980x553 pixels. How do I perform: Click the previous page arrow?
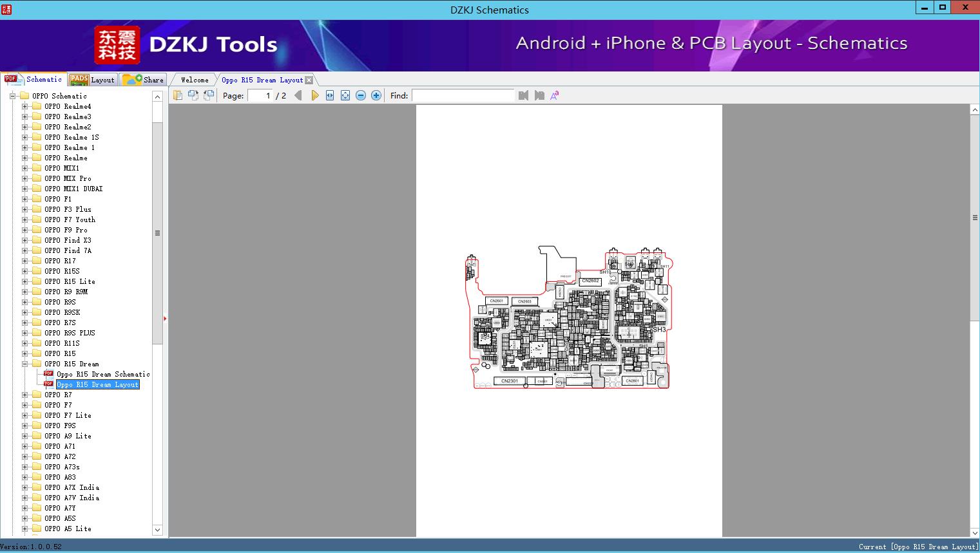pyautogui.click(x=298, y=95)
